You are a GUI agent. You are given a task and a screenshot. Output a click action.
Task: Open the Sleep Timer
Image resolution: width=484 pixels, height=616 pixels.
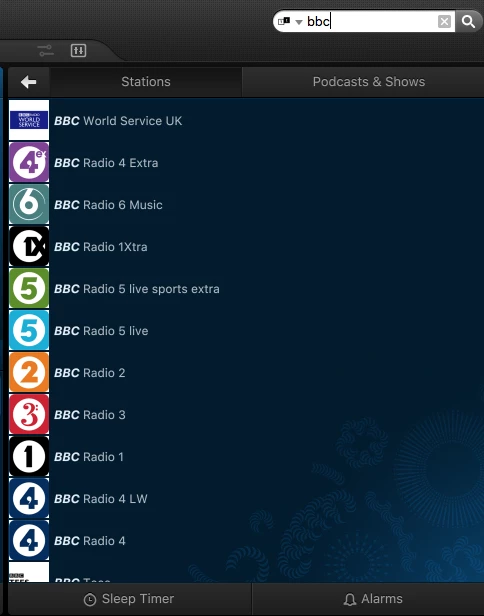pyautogui.click(x=129, y=599)
